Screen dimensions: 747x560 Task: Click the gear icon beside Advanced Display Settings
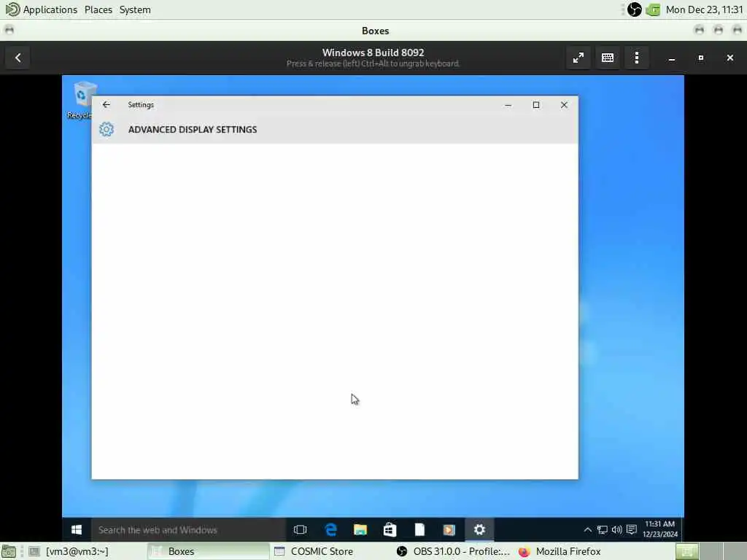tap(107, 129)
